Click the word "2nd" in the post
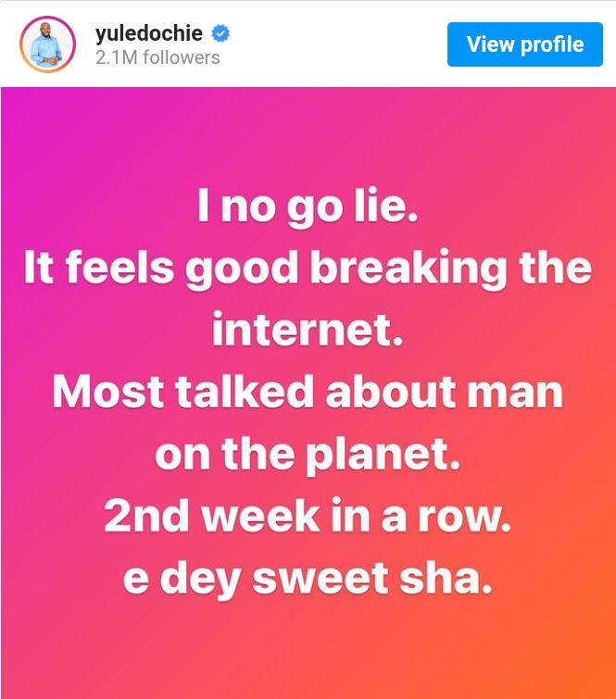This screenshot has width=616, height=699. pyautogui.click(x=146, y=516)
